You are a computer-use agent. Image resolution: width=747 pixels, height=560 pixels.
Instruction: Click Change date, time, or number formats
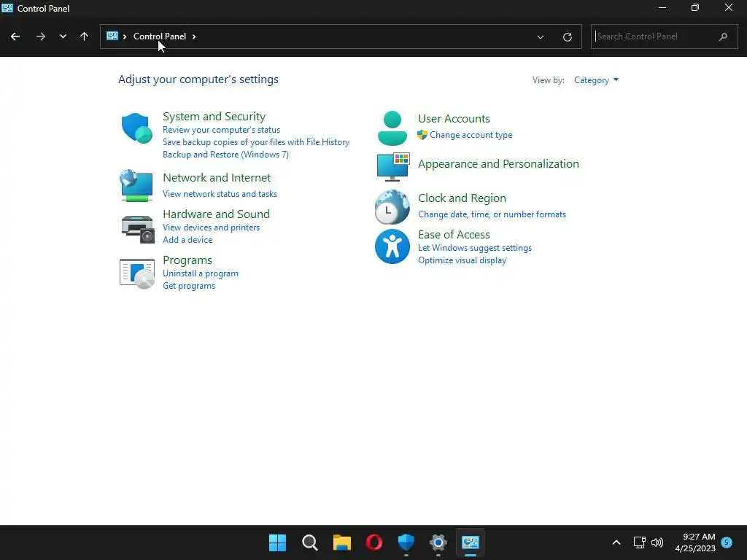492,214
